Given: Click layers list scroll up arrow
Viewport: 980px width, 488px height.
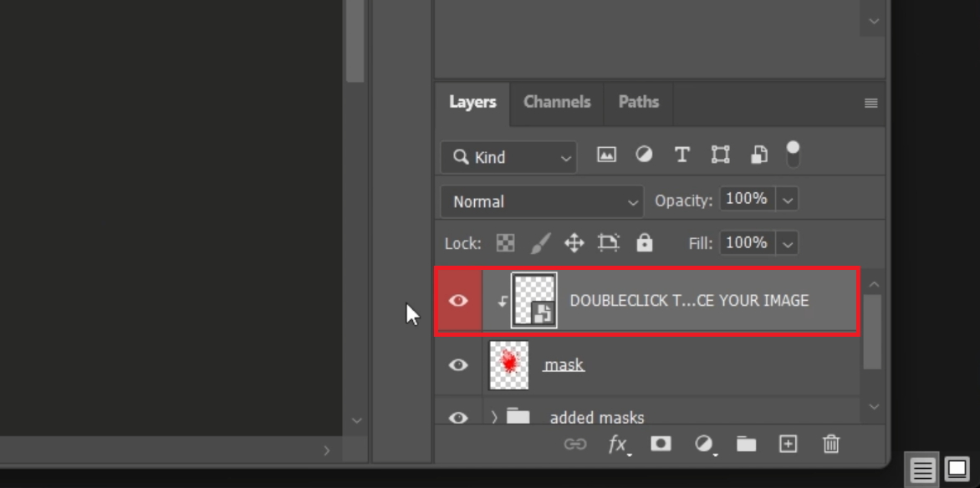Looking at the screenshot, I should [874, 284].
